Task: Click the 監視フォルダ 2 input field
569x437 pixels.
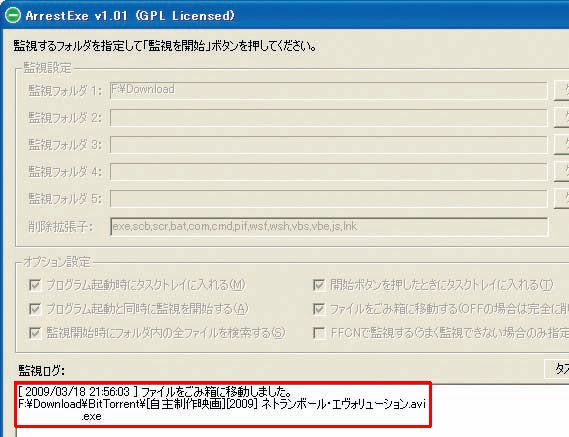Action: pyautogui.click(x=328, y=118)
